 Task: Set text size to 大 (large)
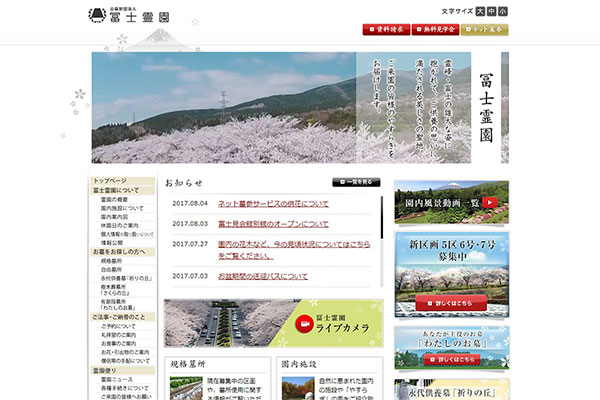480,11
